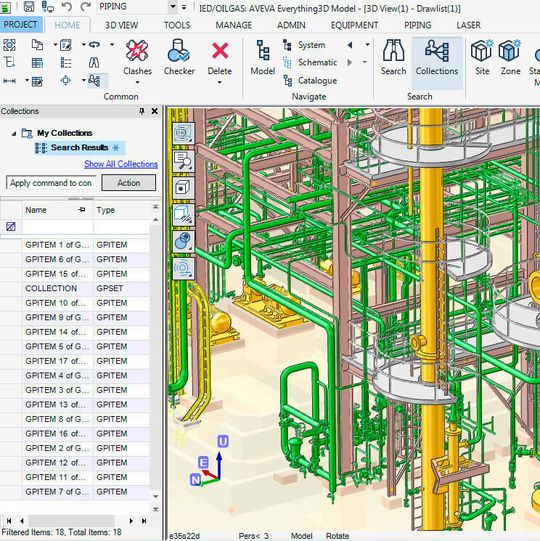Screen dimensions: 540x541
Task: Open the PIPING discipline dropdown
Action: (x=173, y=7)
